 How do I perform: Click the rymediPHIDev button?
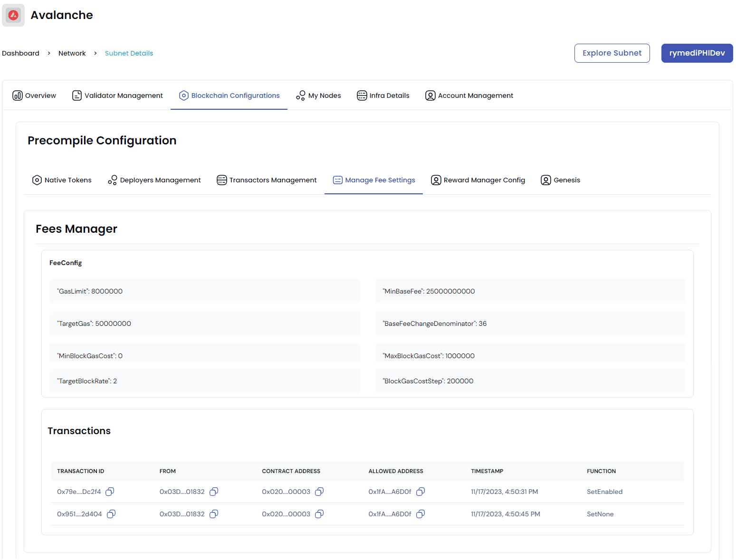697,53
